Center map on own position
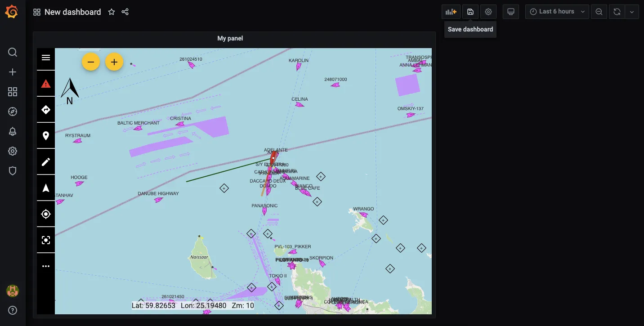 [x=45, y=214]
